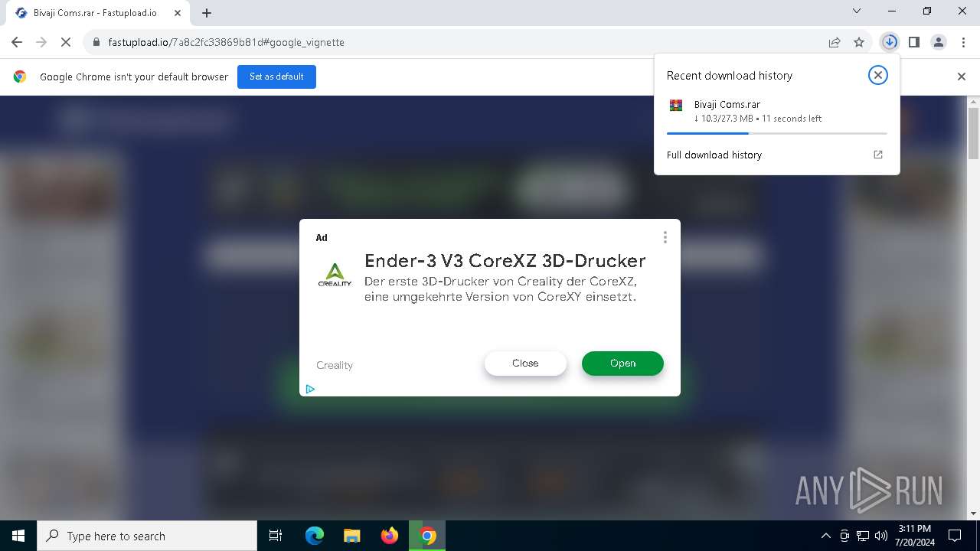Dismiss the default browser infobar
This screenshot has width=980, height=551.
pyautogui.click(x=962, y=77)
